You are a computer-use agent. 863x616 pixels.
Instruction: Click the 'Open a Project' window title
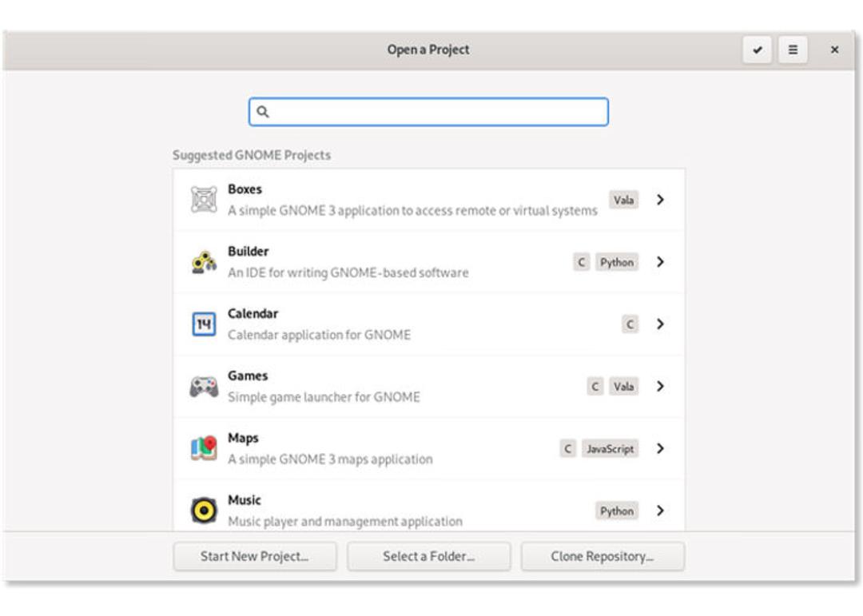428,50
